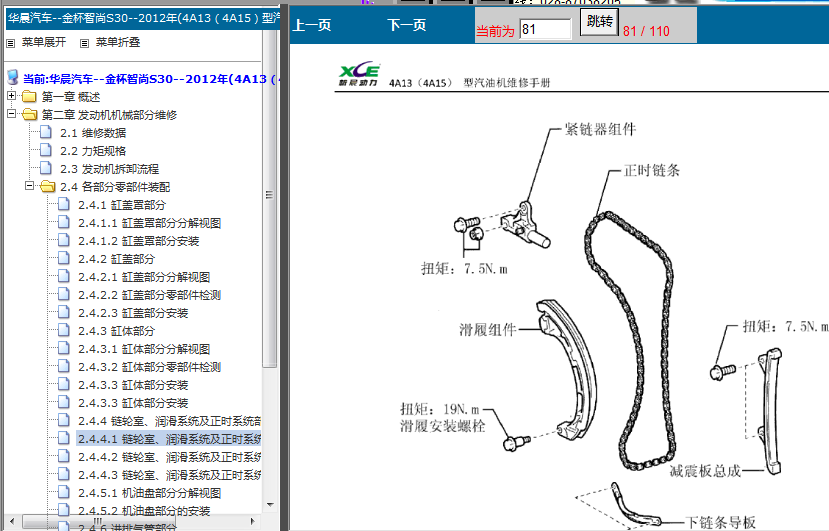Click page icon next to 2.1 维修数据
829x531 pixels.
(x=46, y=132)
